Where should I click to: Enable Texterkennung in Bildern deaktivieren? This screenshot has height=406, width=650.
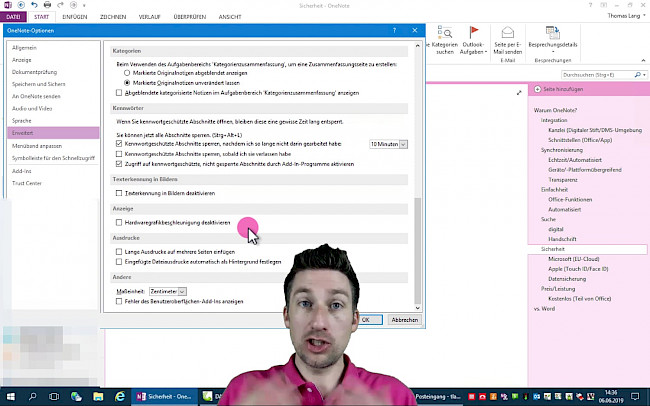119,193
